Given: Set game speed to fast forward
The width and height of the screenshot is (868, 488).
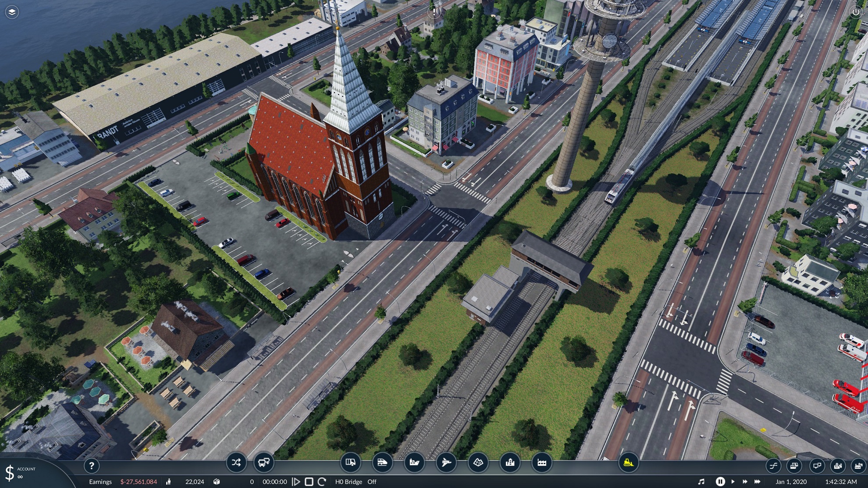Looking at the screenshot, I should pyautogui.click(x=745, y=481).
